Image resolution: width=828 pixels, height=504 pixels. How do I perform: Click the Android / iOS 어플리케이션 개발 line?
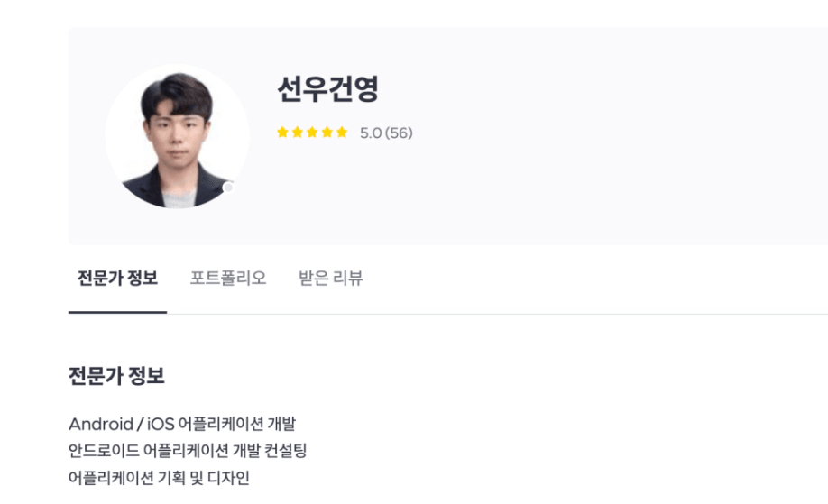pyautogui.click(x=195, y=424)
